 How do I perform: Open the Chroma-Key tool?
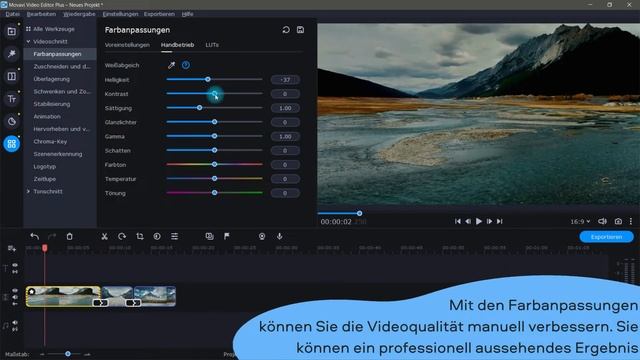tap(50, 142)
